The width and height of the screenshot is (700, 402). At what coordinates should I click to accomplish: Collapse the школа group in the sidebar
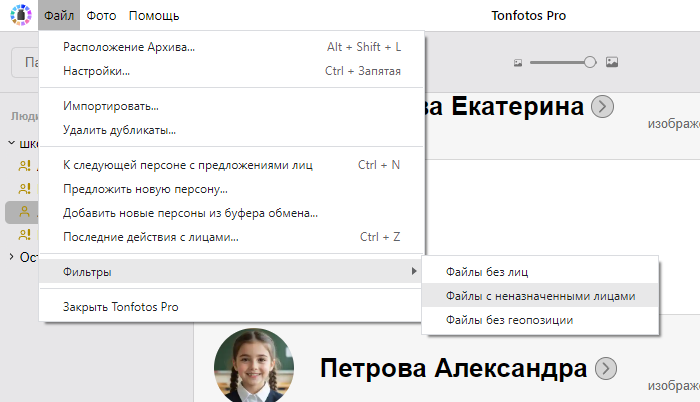click(x=11, y=143)
